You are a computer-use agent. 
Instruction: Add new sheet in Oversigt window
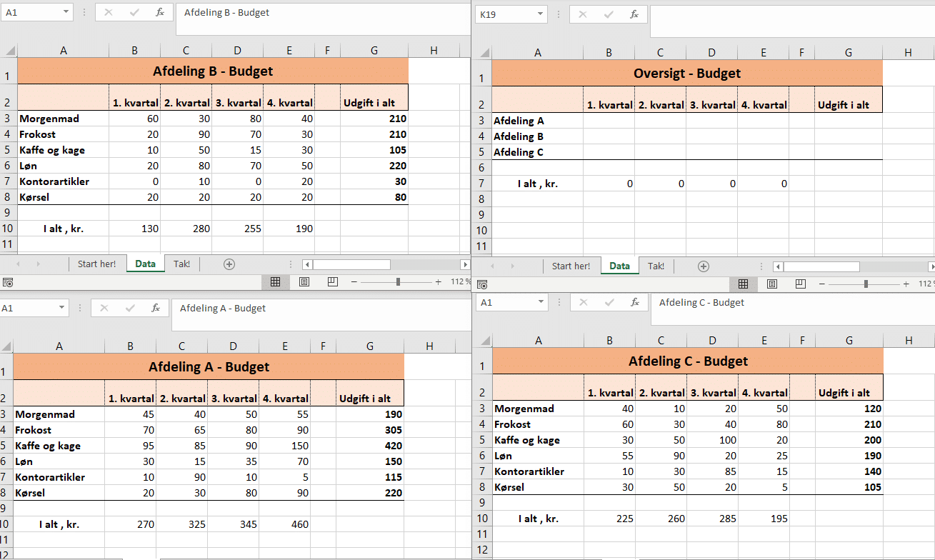point(704,266)
